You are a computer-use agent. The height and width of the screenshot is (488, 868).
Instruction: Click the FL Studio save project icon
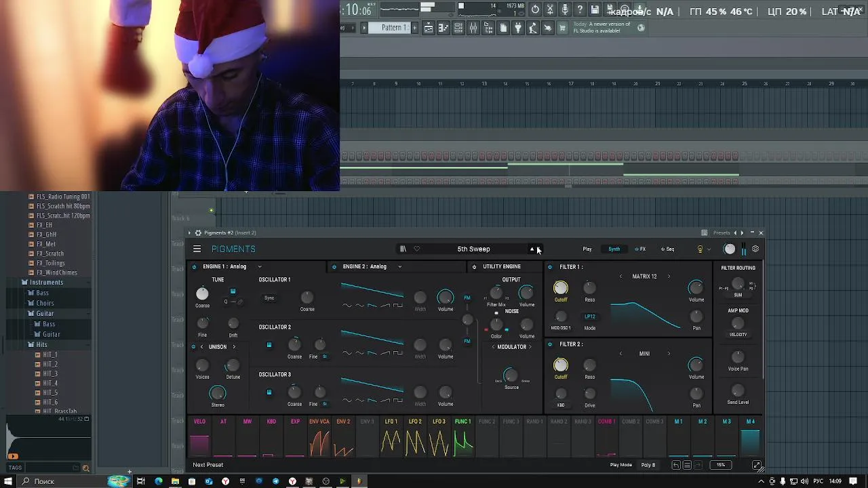pyautogui.click(x=595, y=9)
